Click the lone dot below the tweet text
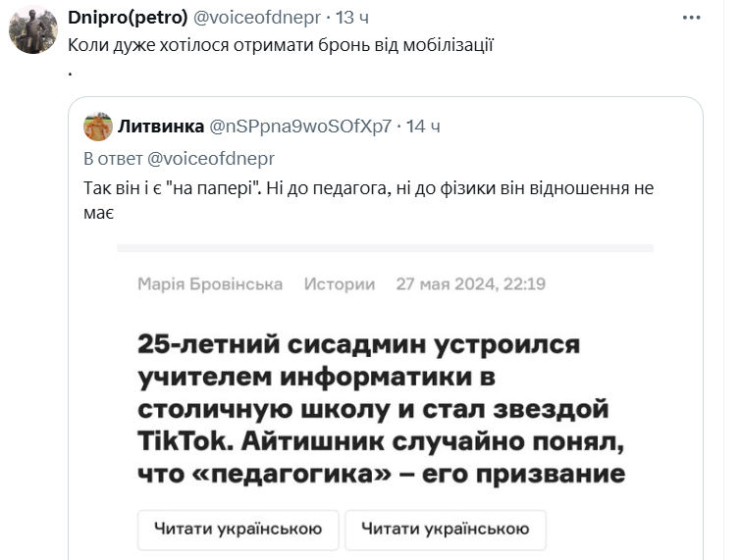 [71, 73]
